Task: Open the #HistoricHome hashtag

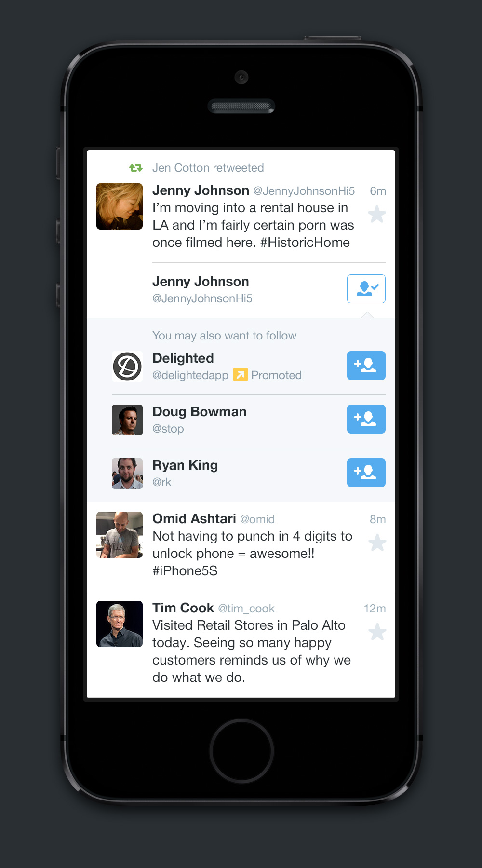Action: tap(305, 242)
